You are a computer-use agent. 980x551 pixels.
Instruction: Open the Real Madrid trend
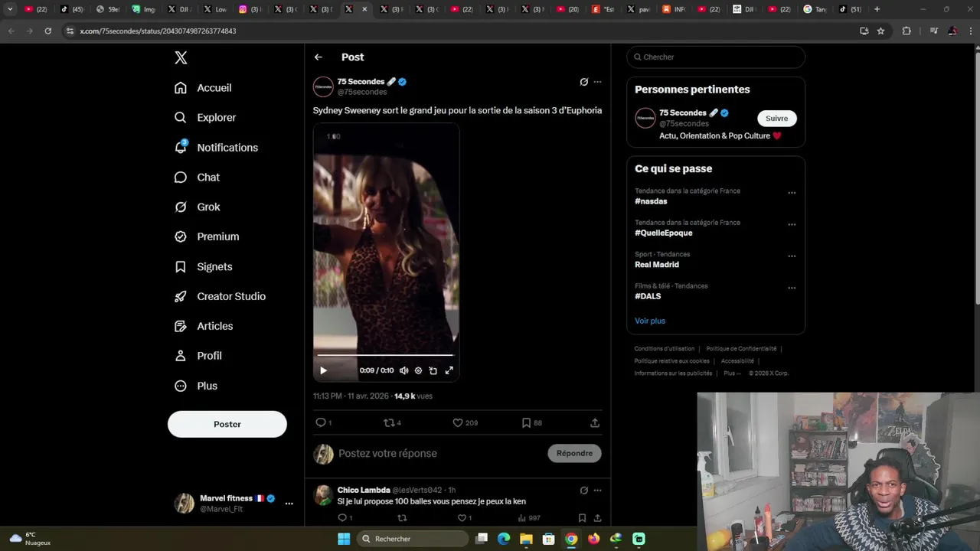pyautogui.click(x=657, y=265)
